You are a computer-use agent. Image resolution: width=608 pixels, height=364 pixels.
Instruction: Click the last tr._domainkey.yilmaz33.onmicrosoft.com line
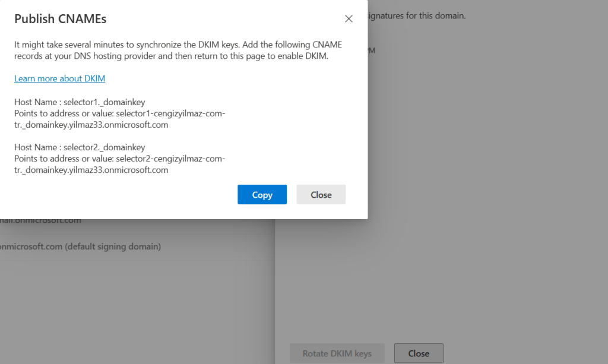point(91,170)
